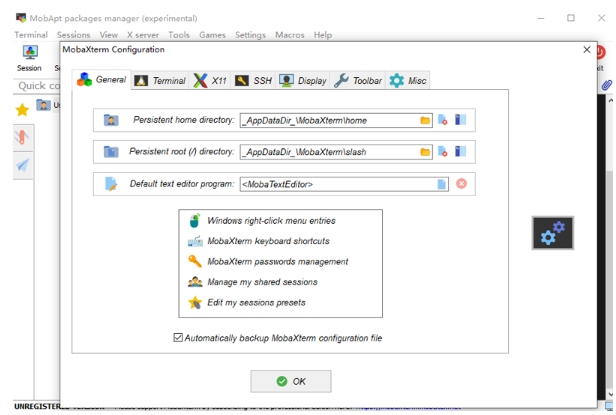This screenshot has height=415, width=616.
Task: Click reset icon next to home directory
Action: pos(443,120)
